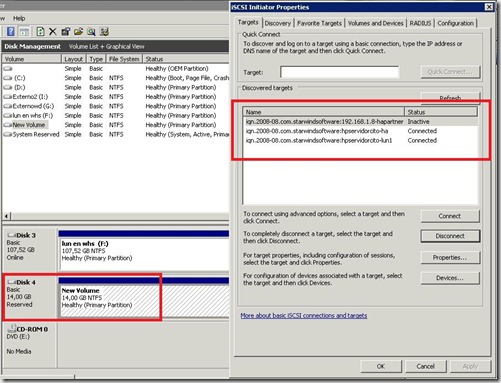Click the Volume column header

pyautogui.click(x=32, y=59)
